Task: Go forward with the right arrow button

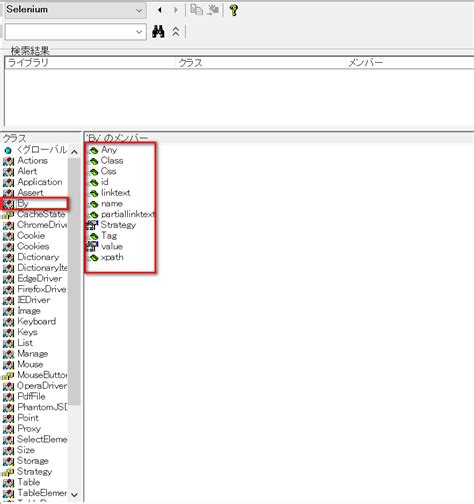Action: [176, 10]
